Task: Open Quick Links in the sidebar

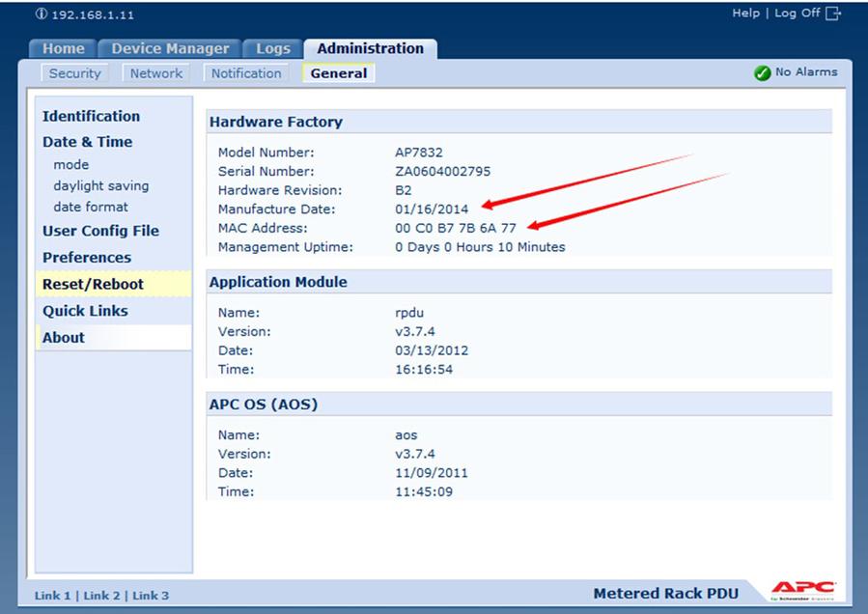Action: coord(85,311)
